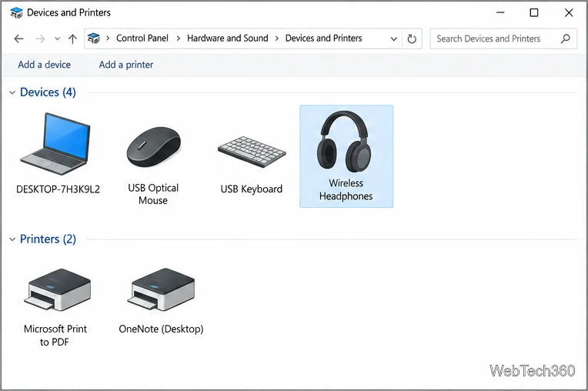This screenshot has height=391, width=588.
Task: Click the Forward arrow navigation button
Action: coord(40,38)
